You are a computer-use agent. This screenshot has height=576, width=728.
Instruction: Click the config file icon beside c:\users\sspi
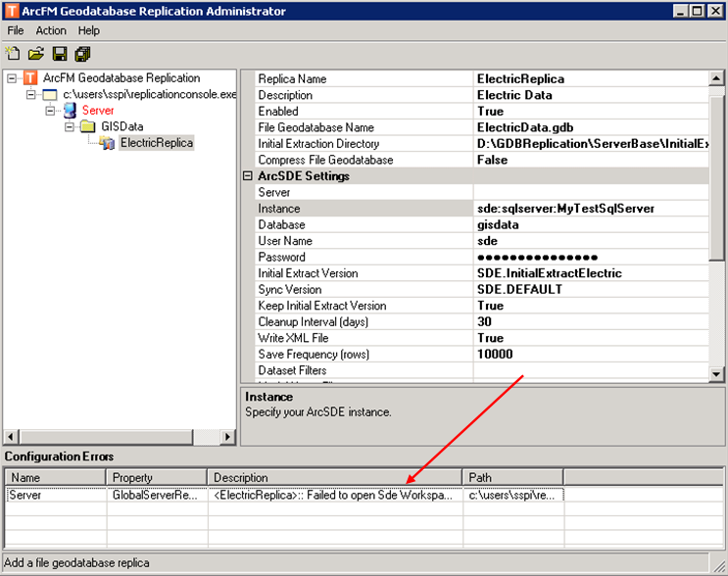[x=50, y=95]
